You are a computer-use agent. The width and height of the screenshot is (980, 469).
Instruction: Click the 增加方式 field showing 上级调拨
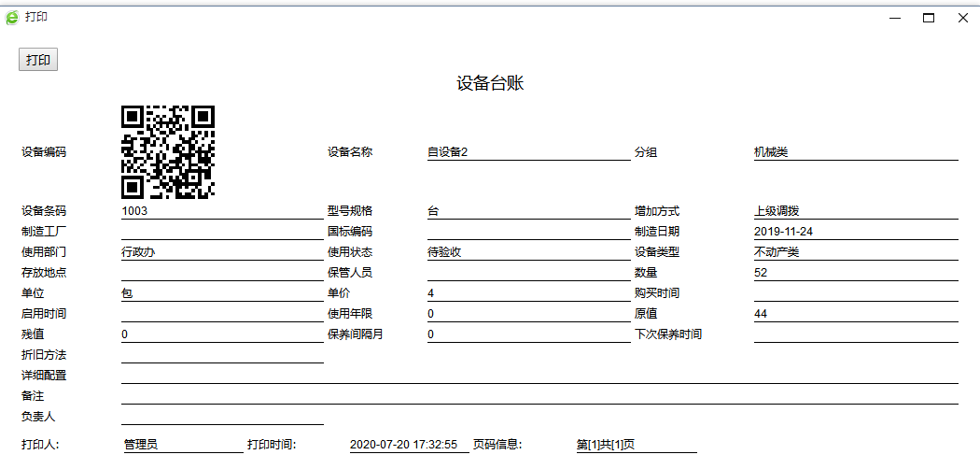[x=855, y=211]
